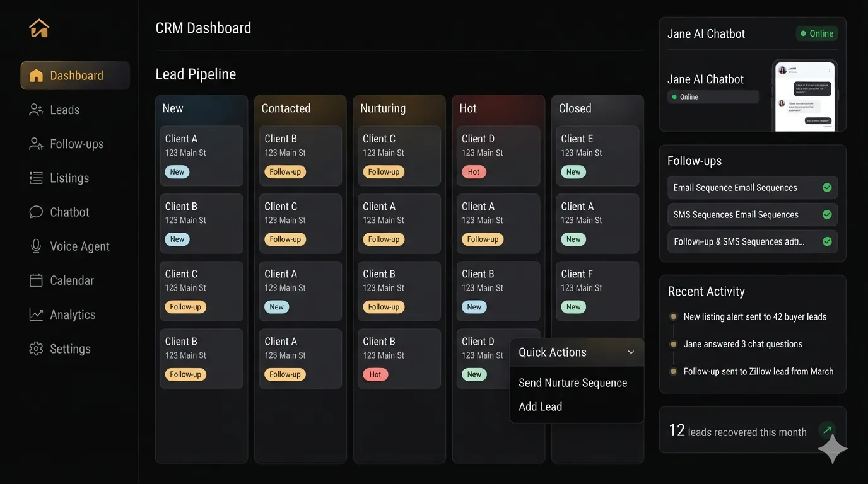
Task: Click the small Online pill under Jane AI Chatbot
Action: [x=713, y=97]
